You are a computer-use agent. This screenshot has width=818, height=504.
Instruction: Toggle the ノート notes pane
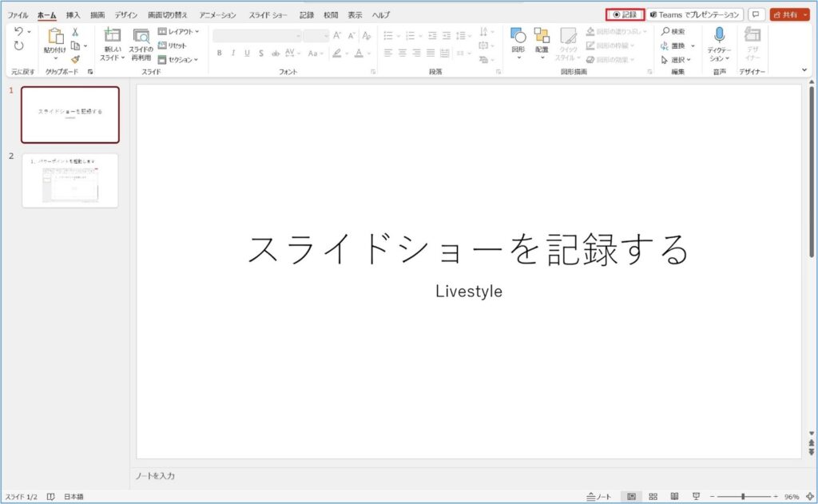[599, 496]
